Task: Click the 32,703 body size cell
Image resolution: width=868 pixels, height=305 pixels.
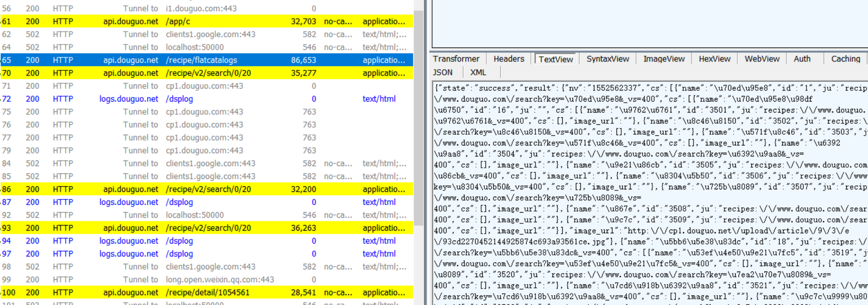Action: pos(304,21)
